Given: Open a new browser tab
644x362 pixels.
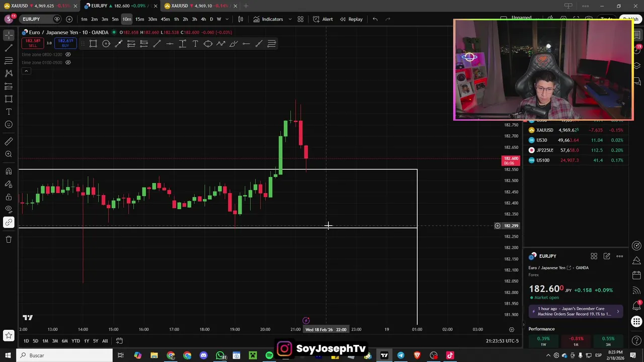Looking at the screenshot, I should coord(246,6).
